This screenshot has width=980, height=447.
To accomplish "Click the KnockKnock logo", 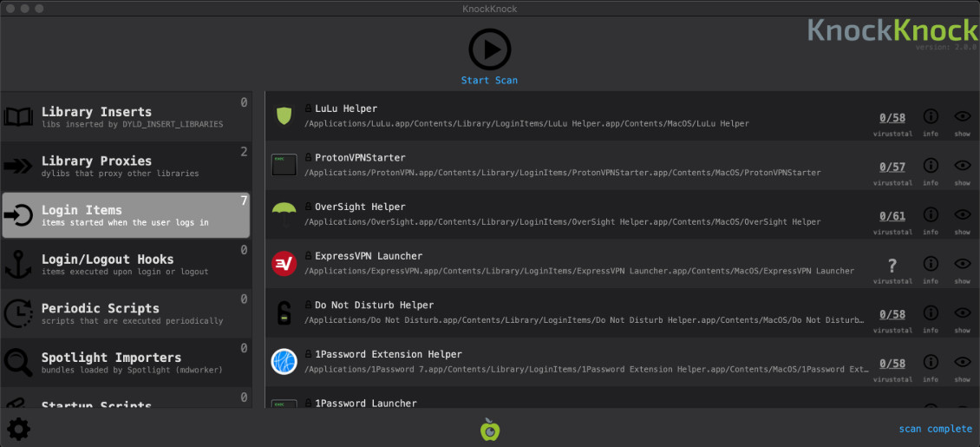I will (x=892, y=30).
